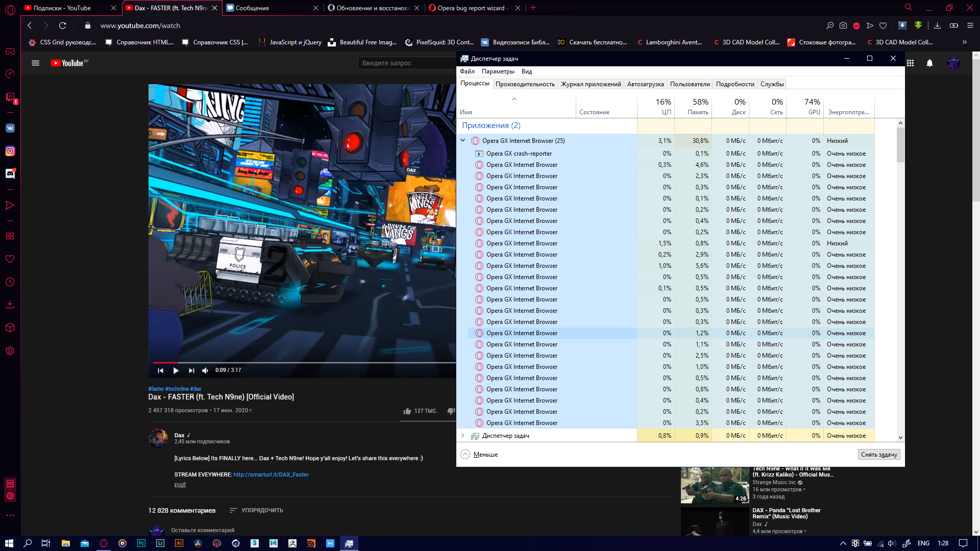Open Discord panel in Opera sidebar
Viewport: 980px width, 551px height.
point(10,173)
